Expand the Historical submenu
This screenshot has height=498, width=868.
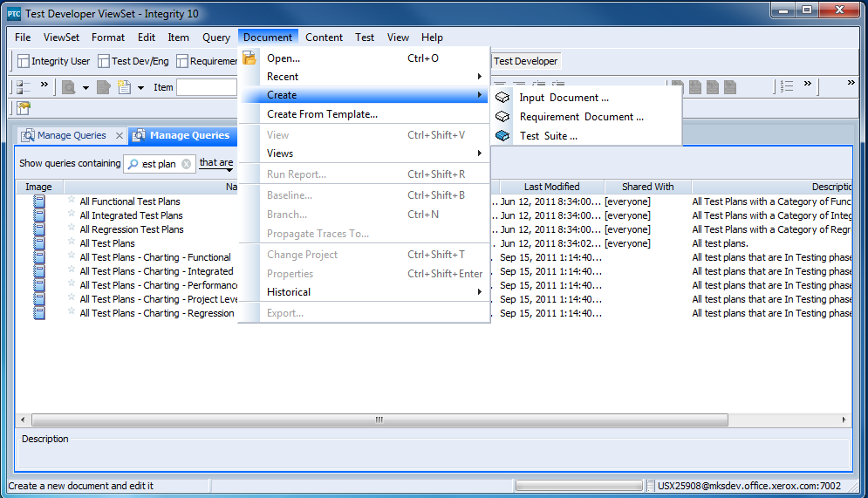point(364,291)
